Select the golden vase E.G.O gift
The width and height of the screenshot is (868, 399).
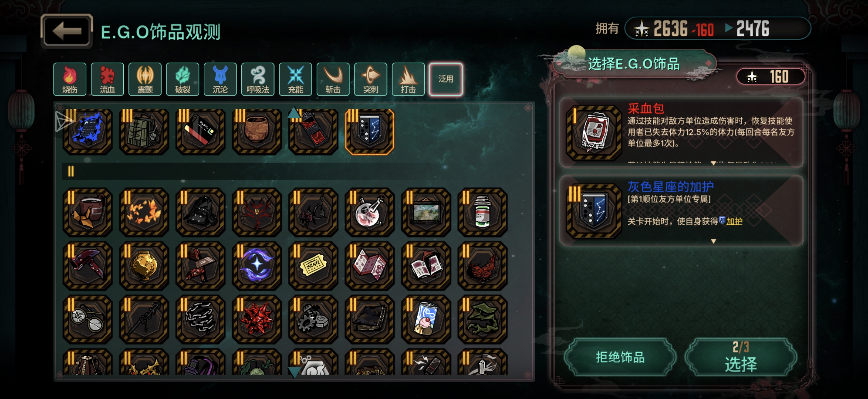(x=144, y=266)
